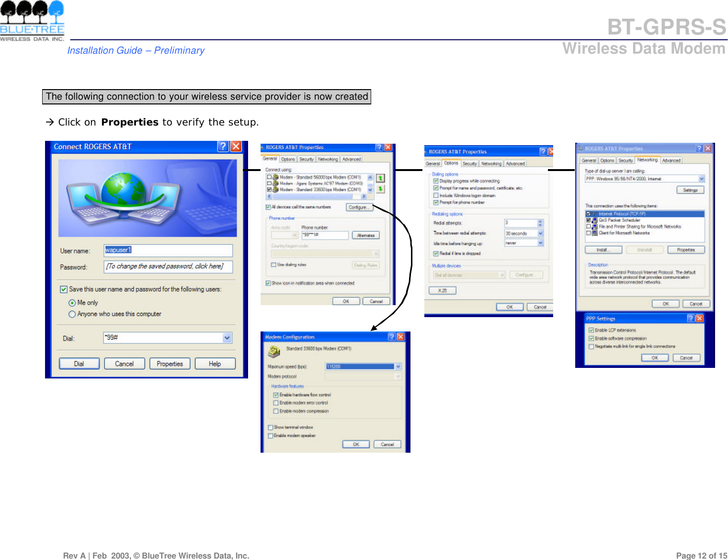Enable Include Windows logon domain
Screen dimensions: 728x560
click(x=435, y=195)
